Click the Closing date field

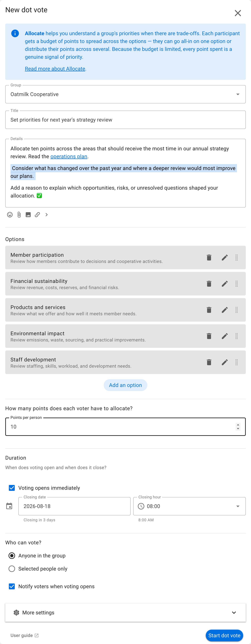coord(74,506)
